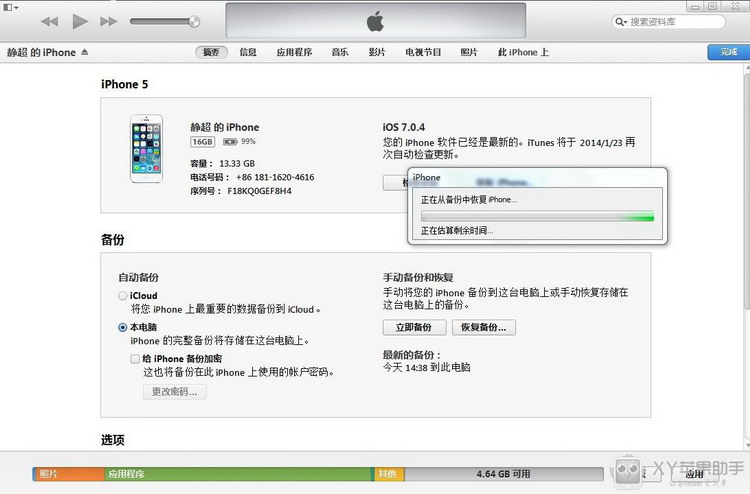The width and height of the screenshot is (750, 494).
Task: Open the 此 iPhone 上 tab
Action: click(523, 52)
